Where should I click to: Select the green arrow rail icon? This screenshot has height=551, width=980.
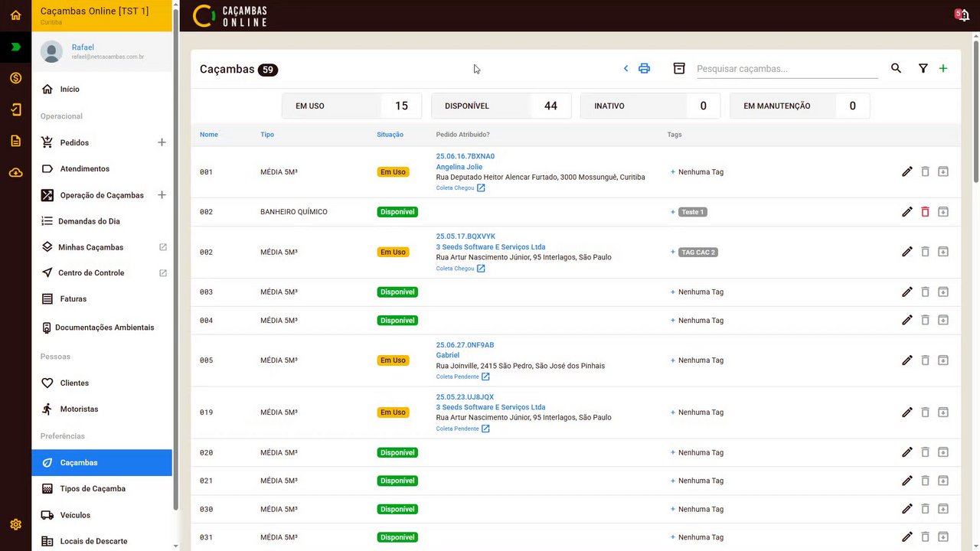tap(15, 47)
